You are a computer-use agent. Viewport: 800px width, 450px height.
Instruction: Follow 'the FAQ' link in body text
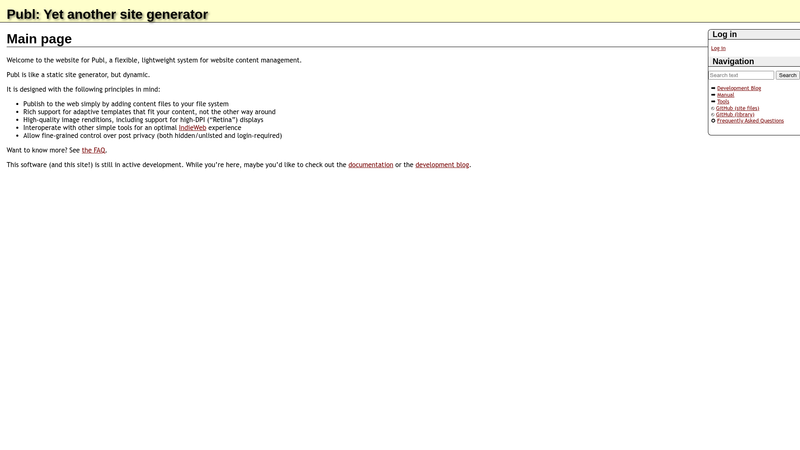pyautogui.click(x=93, y=151)
